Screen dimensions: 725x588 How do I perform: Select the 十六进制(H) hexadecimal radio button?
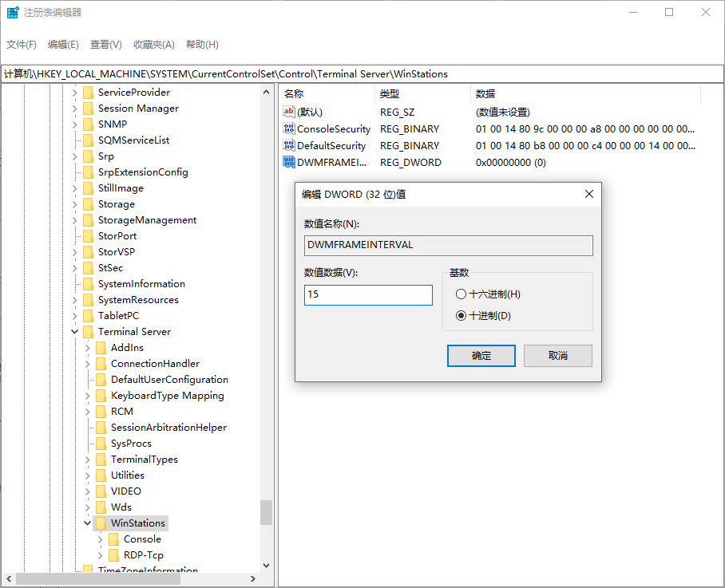pyautogui.click(x=461, y=294)
